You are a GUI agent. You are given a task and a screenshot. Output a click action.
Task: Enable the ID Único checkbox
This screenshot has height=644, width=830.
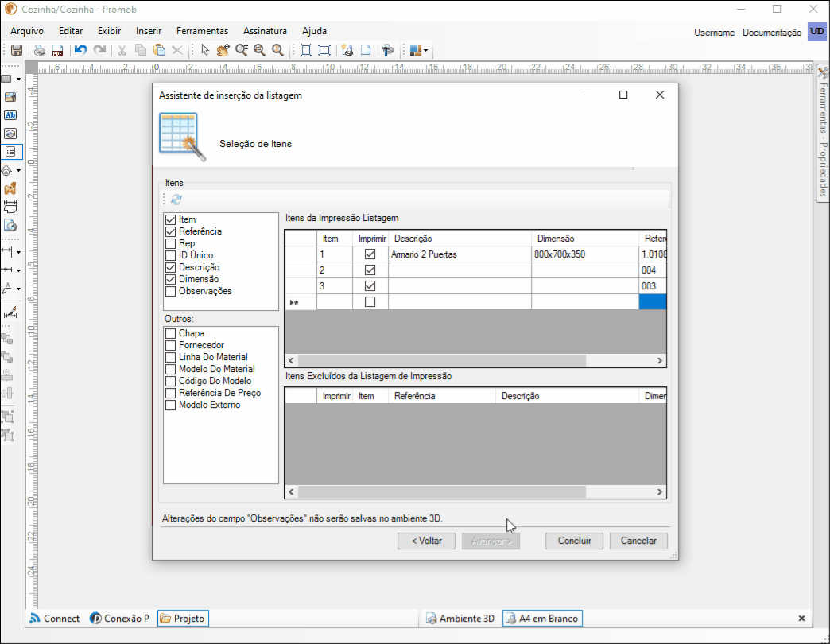pyautogui.click(x=170, y=255)
